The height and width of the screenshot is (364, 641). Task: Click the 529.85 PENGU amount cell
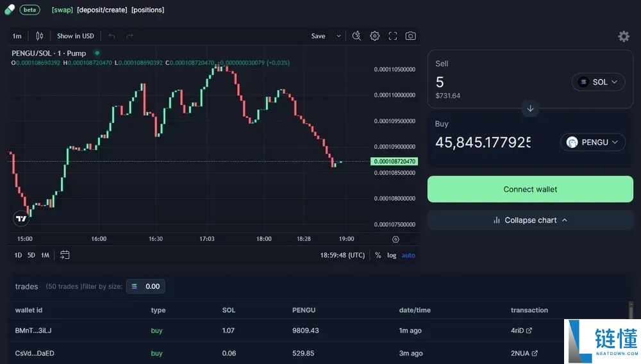(303, 353)
